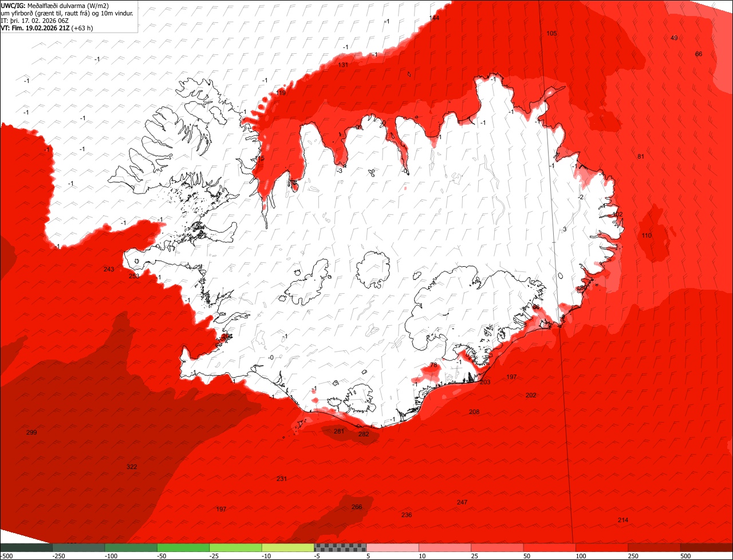Viewport: 733px width, 560px height.
Task: Click the map value 322
Action: coord(132,467)
